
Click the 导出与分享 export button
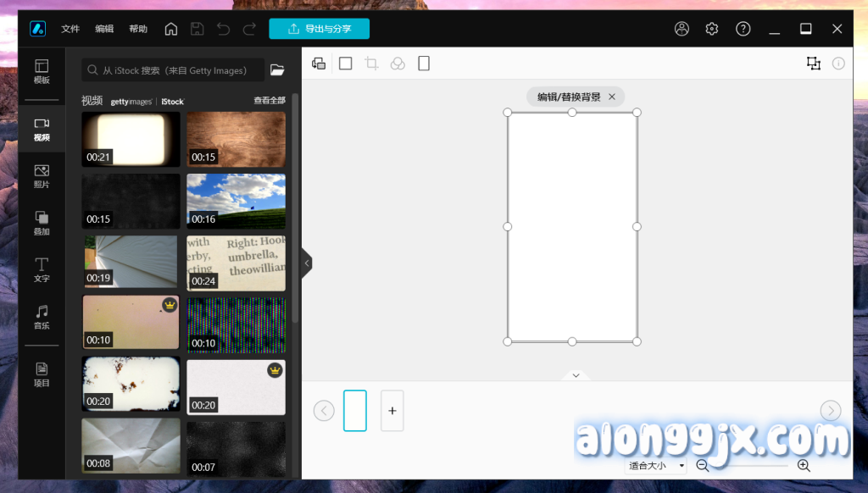(x=319, y=29)
